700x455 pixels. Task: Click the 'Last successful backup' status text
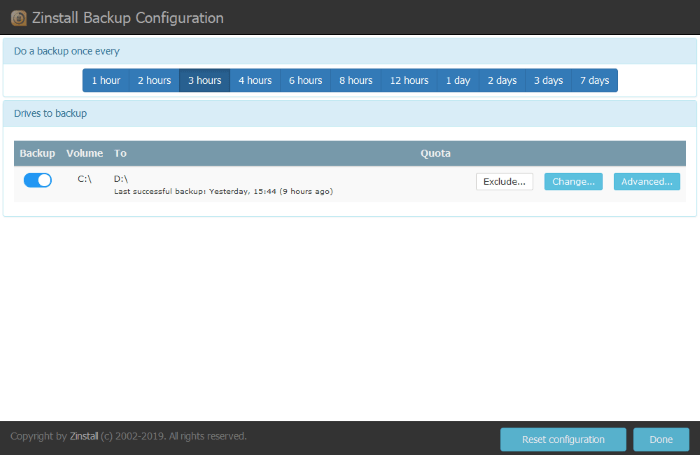click(223, 192)
